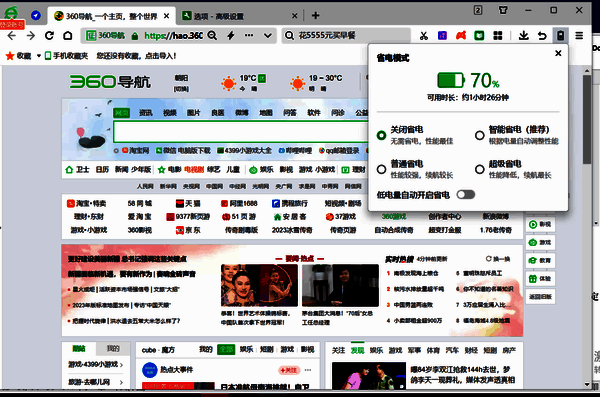Open the downloads icon
The width and height of the screenshot is (600, 397).
[x=523, y=36]
